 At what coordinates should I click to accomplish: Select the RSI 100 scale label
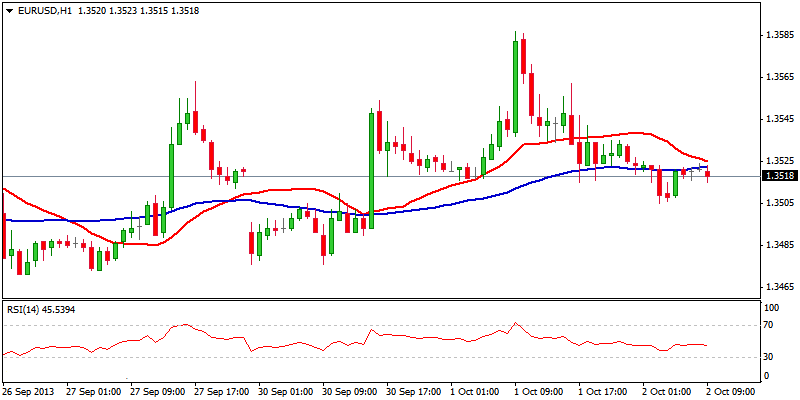[772, 308]
